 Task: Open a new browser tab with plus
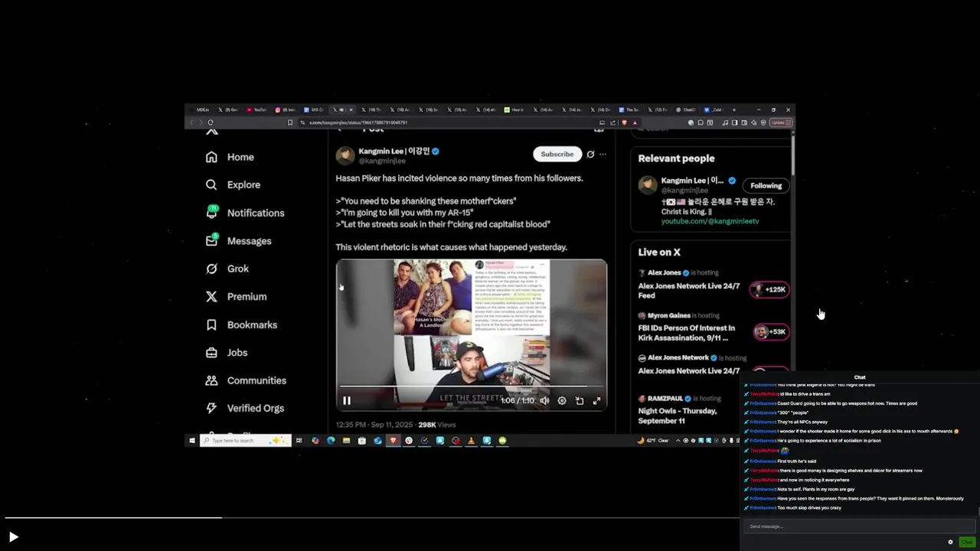click(734, 109)
